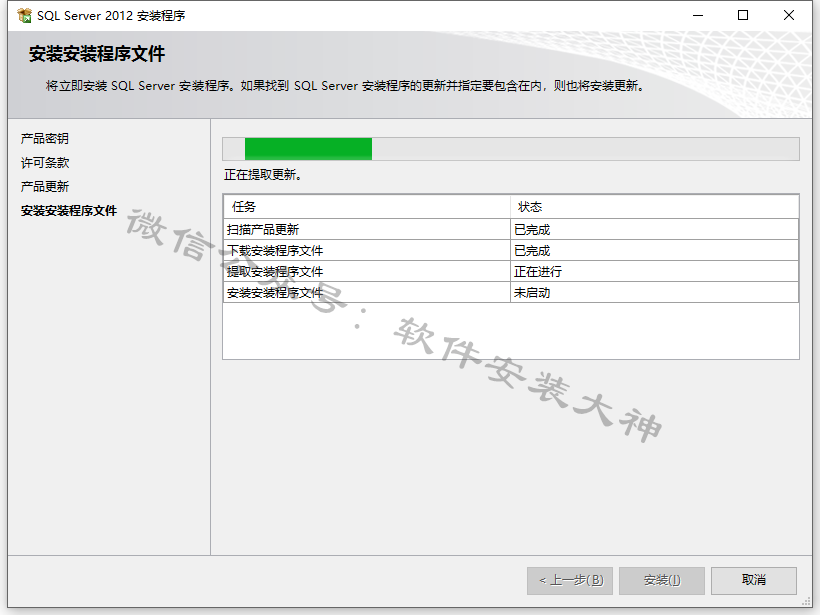
Task: Select the 扫描产品更新 task row
Action: [x=511, y=230]
